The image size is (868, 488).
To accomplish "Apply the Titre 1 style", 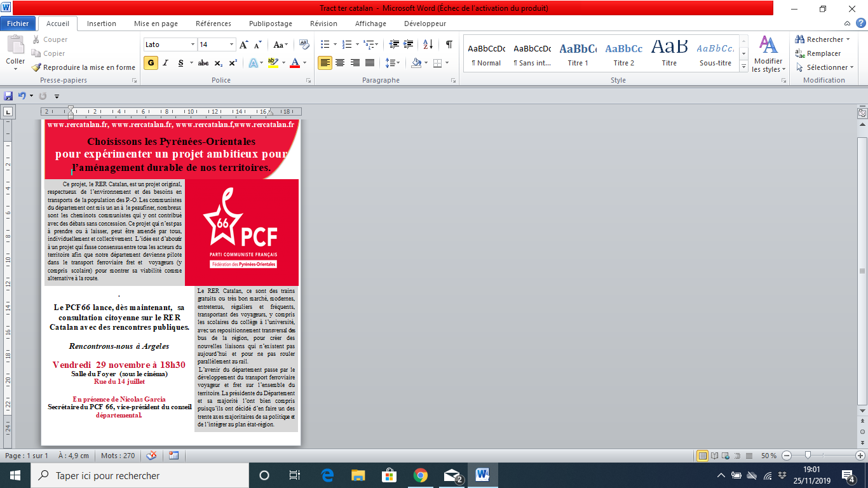I will coord(578,54).
